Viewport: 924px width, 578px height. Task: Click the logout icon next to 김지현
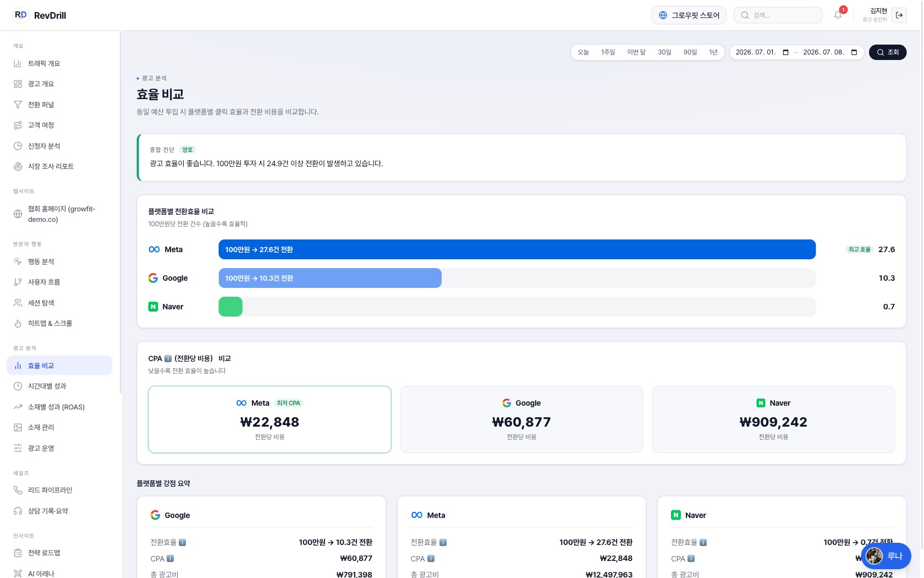click(x=899, y=15)
